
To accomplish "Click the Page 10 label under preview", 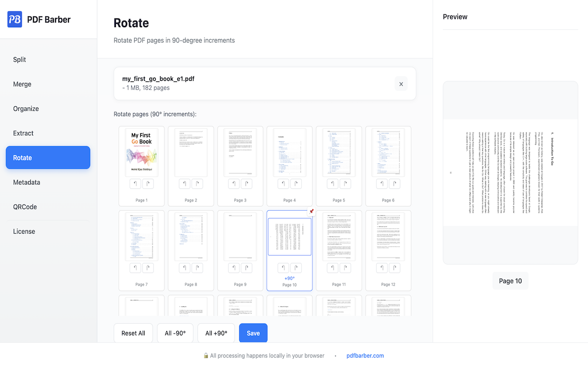I will 510,281.
